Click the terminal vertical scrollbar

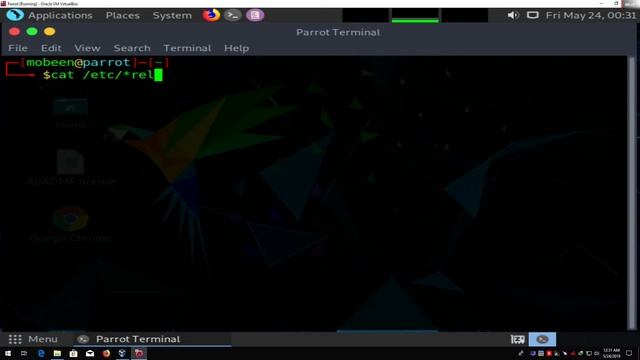pos(632,193)
